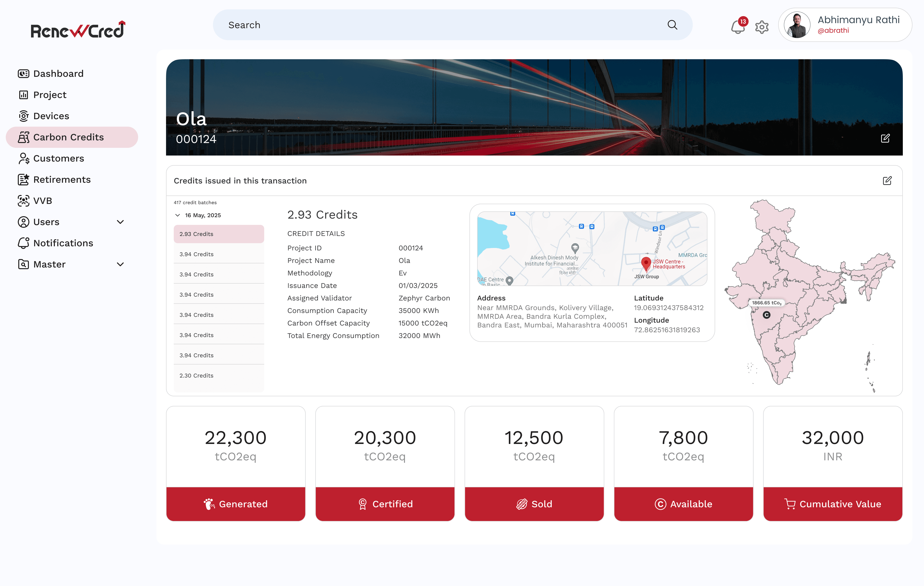The image size is (924, 586).
Task: Click the search magnifier icon
Action: [x=672, y=25]
